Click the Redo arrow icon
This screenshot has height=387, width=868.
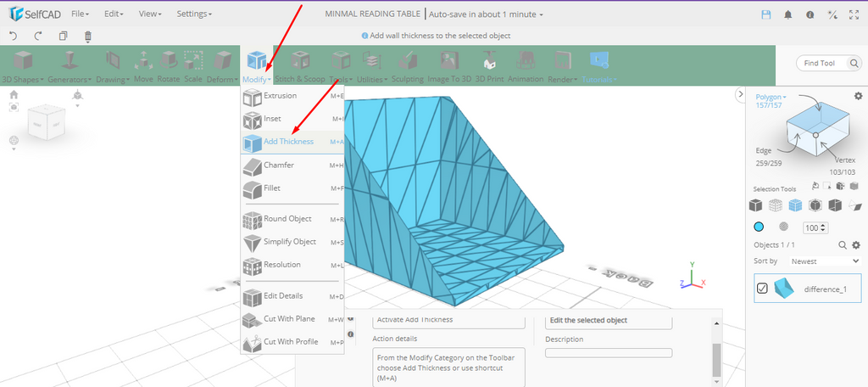pyautogui.click(x=38, y=36)
